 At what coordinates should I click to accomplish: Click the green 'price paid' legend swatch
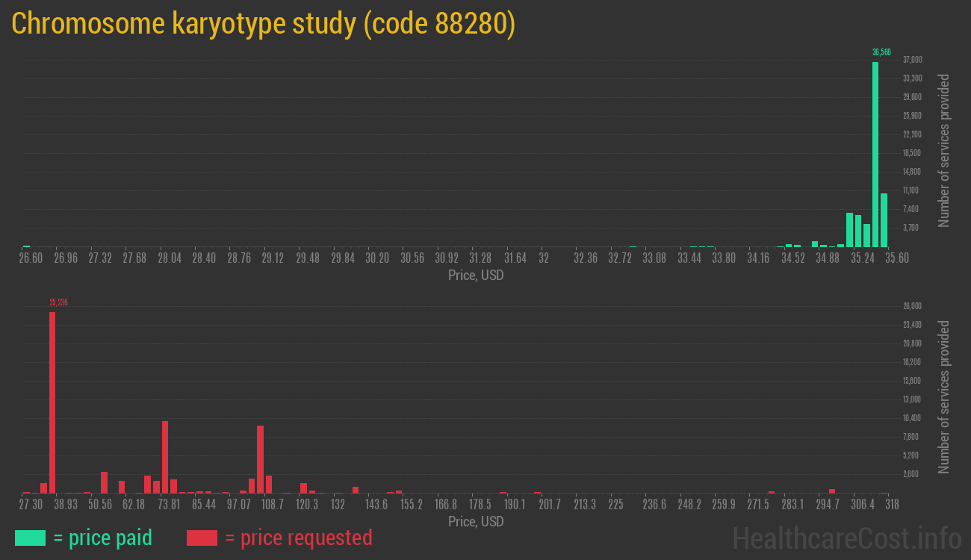pyautogui.click(x=30, y=537)
